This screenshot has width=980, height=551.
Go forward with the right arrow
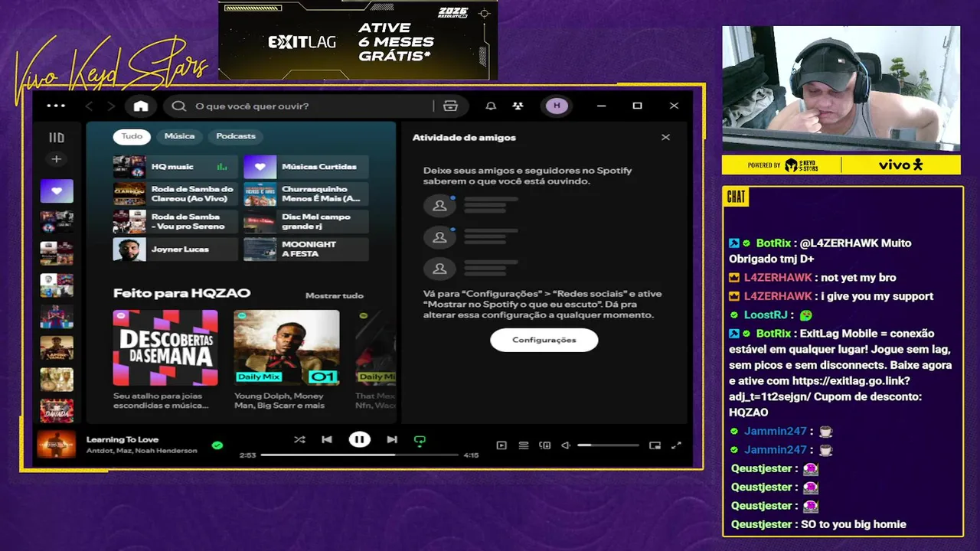[x=111, y=106]
